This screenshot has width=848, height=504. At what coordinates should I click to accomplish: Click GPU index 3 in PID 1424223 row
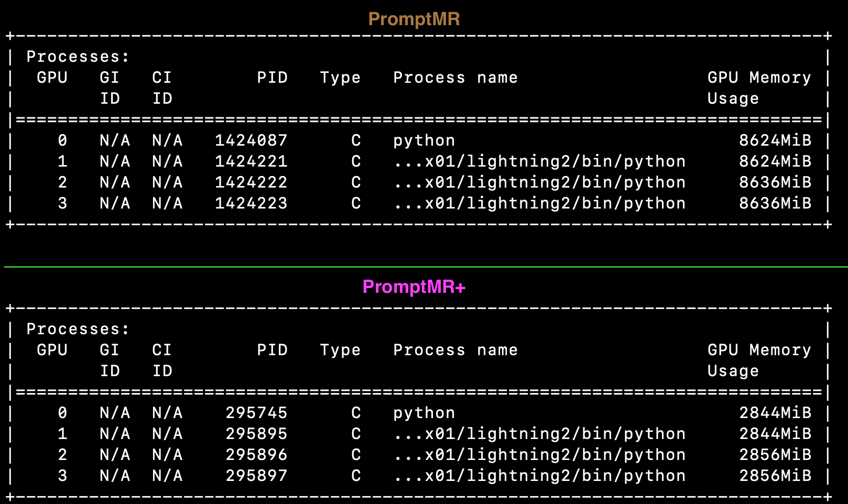point(62,203)
